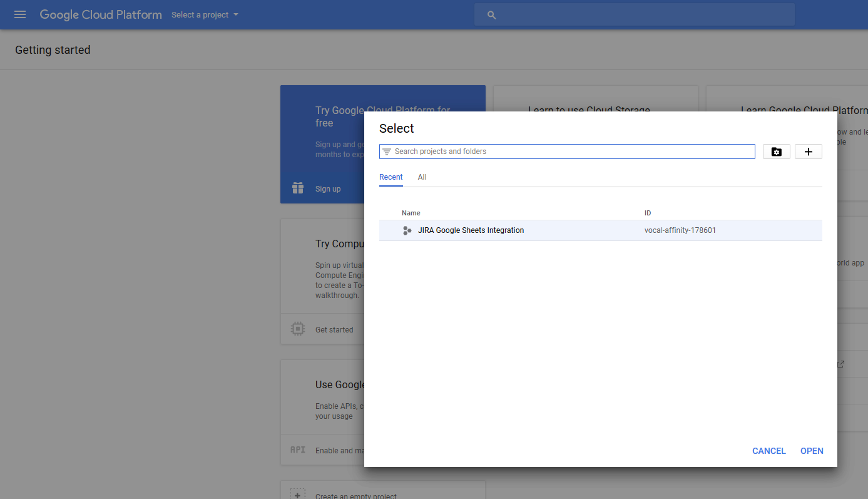Click the vocal-affinity-178601 project ID
Image resolution: width=868 pixels, height=499 pixels.
pos(680,230)
